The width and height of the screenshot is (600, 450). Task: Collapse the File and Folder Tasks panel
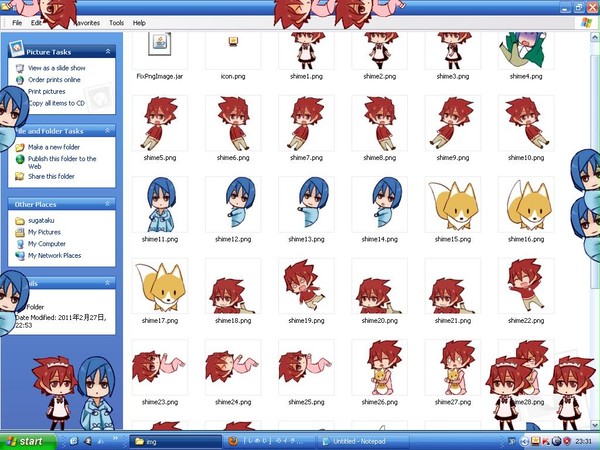[108, 131]
